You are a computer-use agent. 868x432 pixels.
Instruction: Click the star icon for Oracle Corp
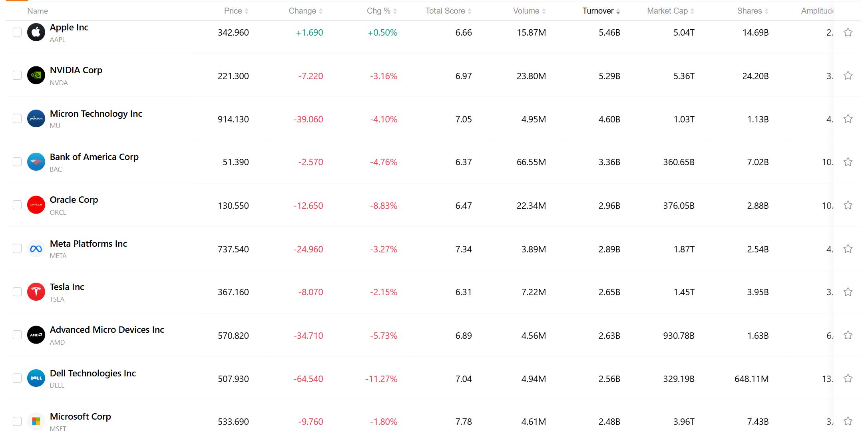(x=848, y=205)
